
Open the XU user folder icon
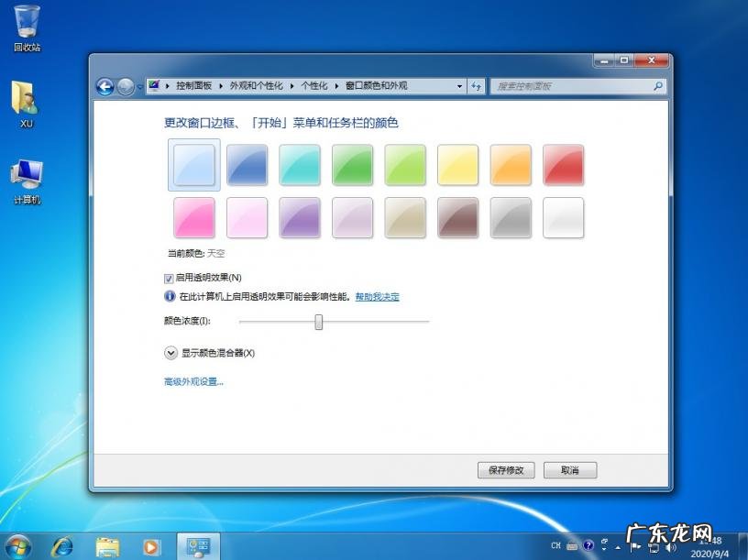[x=26, y=99]
